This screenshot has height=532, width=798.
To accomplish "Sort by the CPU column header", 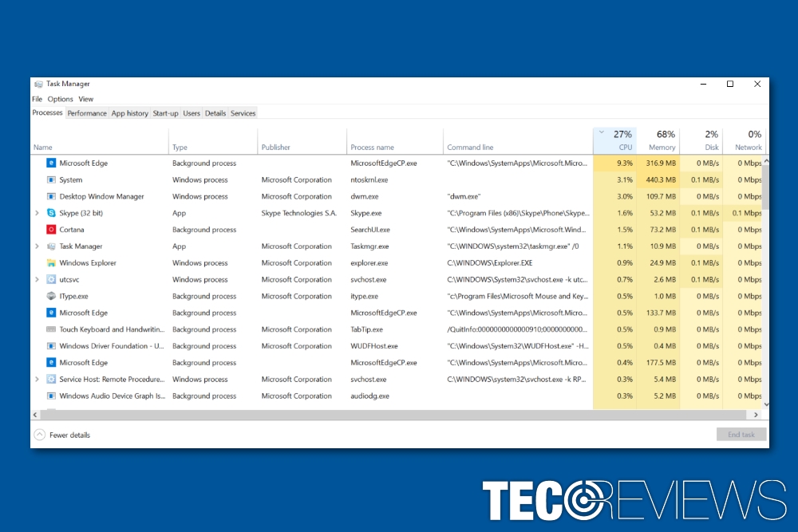I will pos(614,141).
